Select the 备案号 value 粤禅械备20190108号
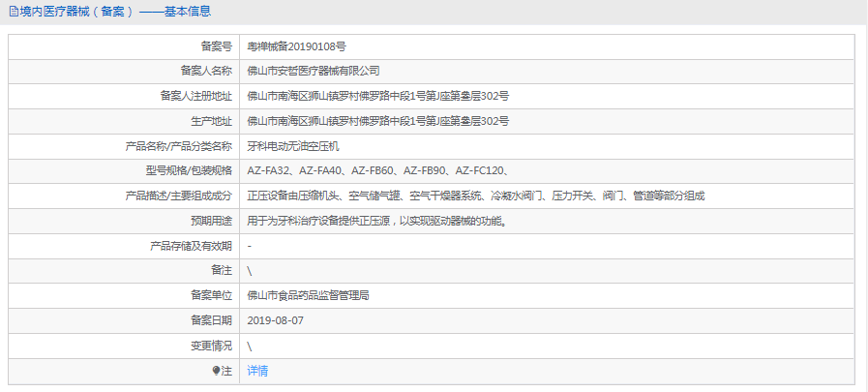The image size is (868, 392). [x=297, y=46]
